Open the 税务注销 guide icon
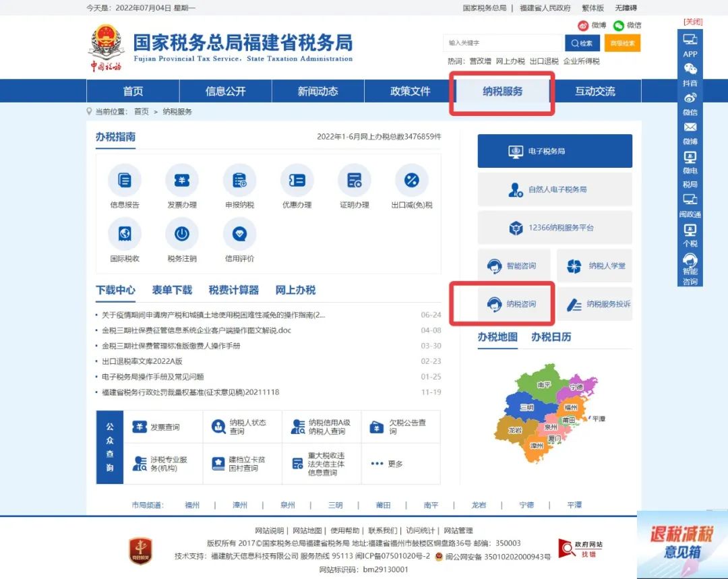Viewport: 728px width, 579px height. click(x=182, y=234)
